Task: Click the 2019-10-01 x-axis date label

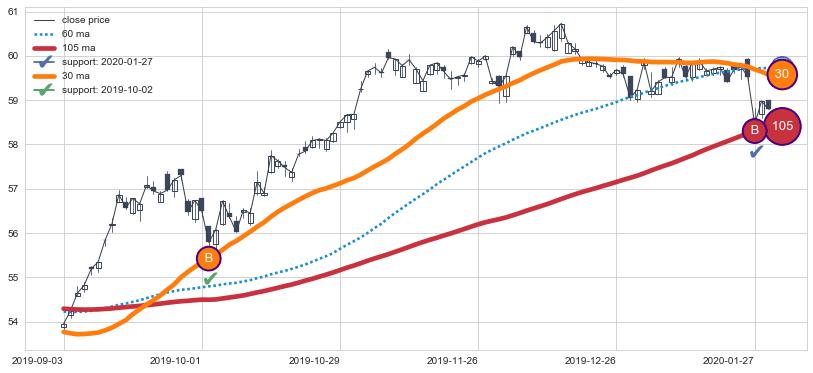Action: (202, 360)
